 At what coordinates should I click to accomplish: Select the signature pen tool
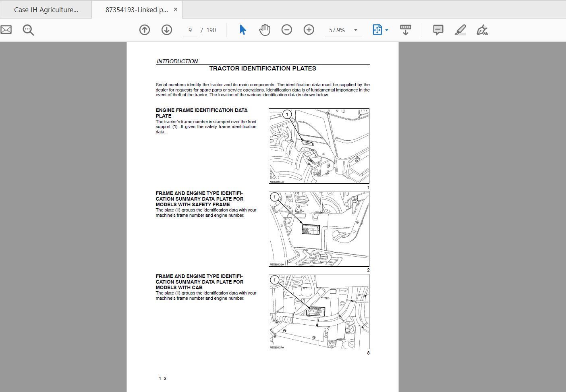482,29
